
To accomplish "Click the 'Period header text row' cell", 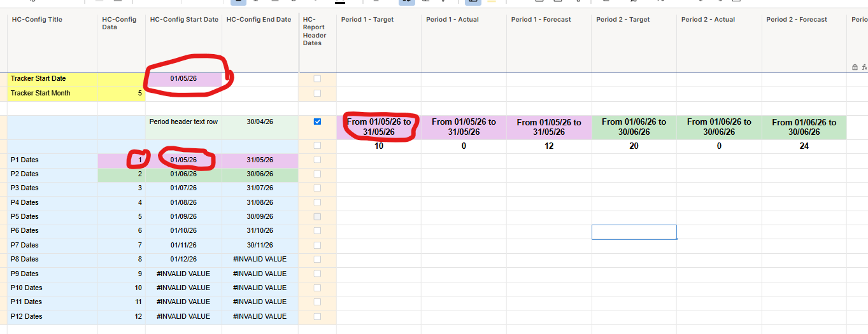I will (x=184, y=127).
